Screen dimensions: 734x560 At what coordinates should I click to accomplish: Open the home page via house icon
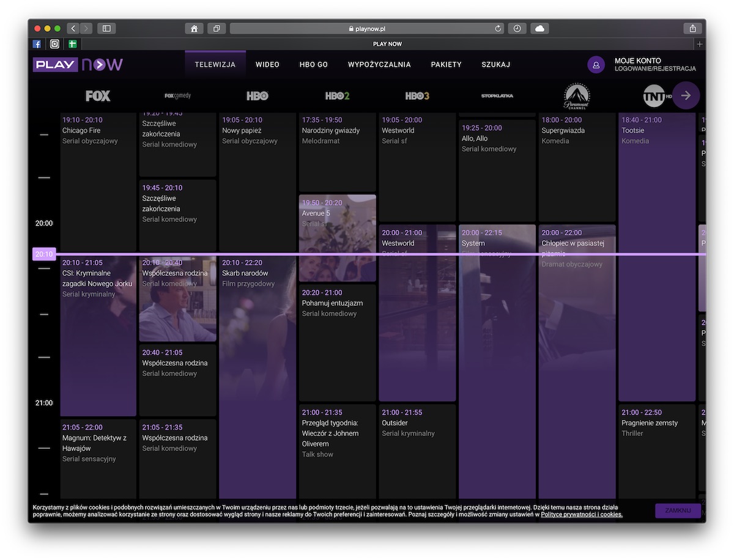point(194,28)
